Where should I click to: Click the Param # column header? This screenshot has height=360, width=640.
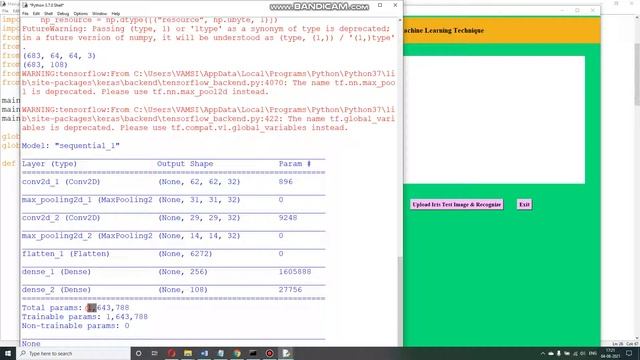tap(295, 164)
